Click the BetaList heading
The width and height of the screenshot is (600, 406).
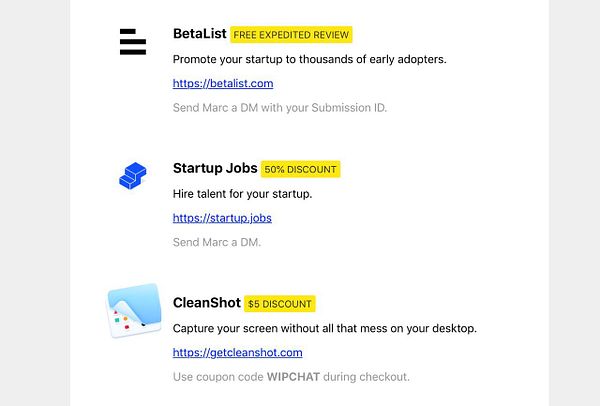coord(199,34)
